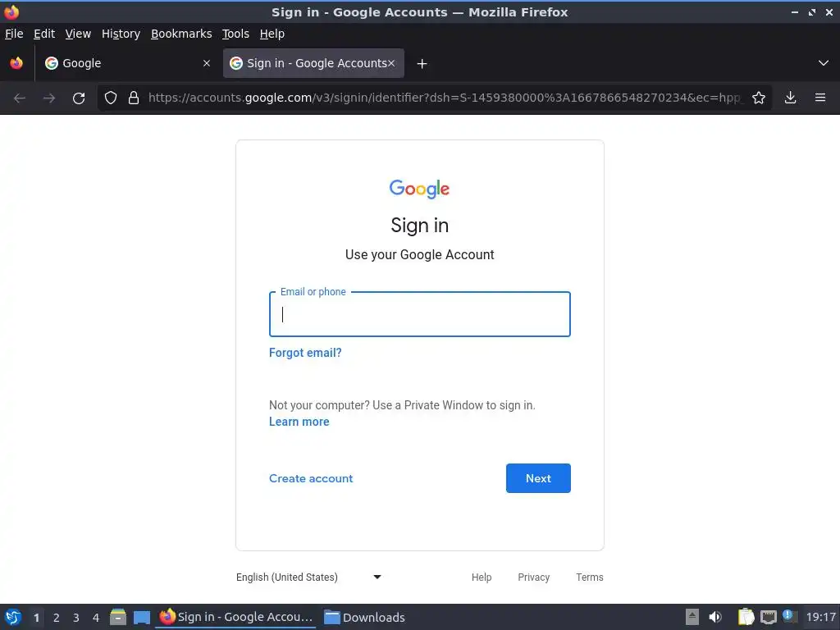Open the Learn more link
840x630 pixels.
pyautogui.click(x=299, y=422)
